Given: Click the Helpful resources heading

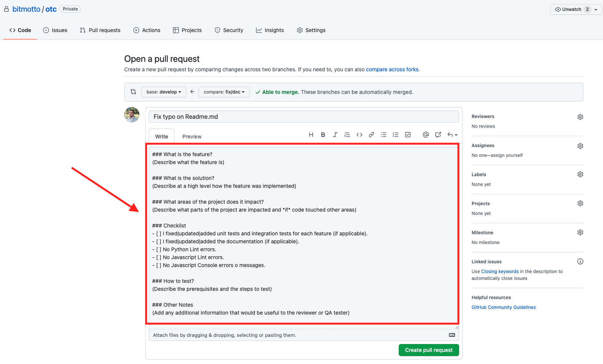Looking at the screenshot, I should pos(491,298).
